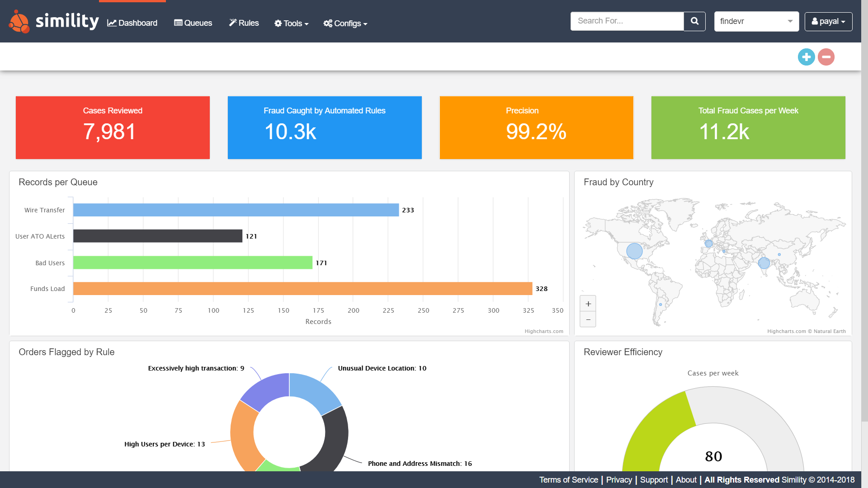Image resolution: width=868 pixels, height=488 pixels.
Task: Click into the Search For field
Action: click(627, 21)
